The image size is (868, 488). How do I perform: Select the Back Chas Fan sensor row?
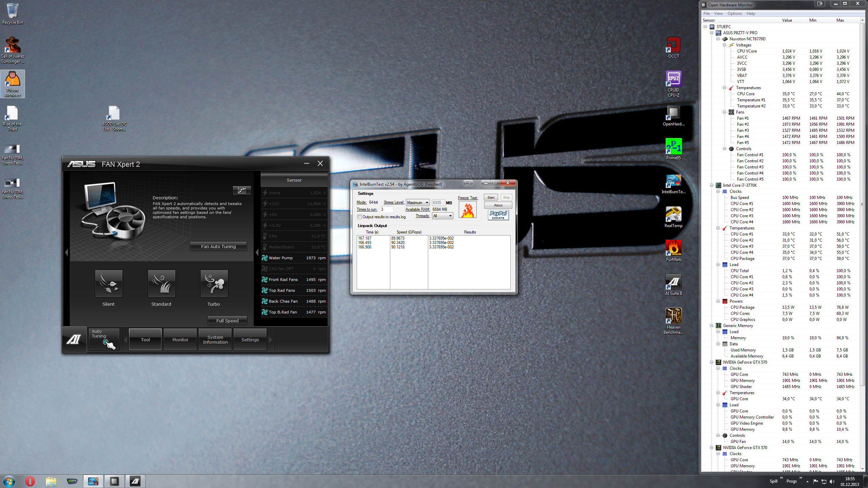(294, 301)
